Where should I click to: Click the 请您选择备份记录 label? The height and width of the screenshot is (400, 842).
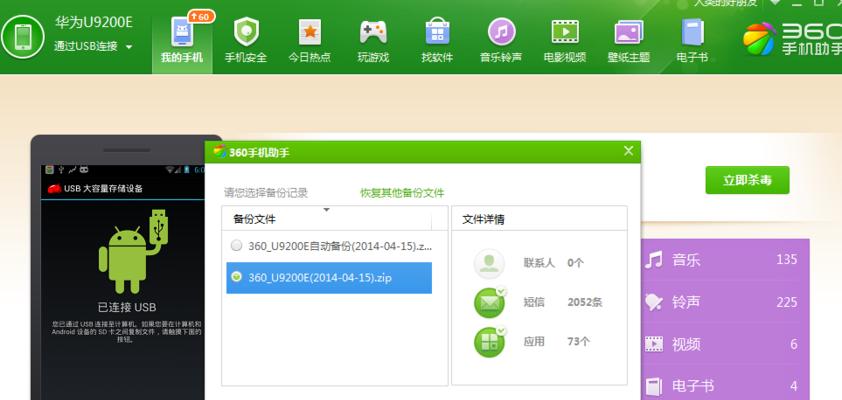[x=266, y=193]
